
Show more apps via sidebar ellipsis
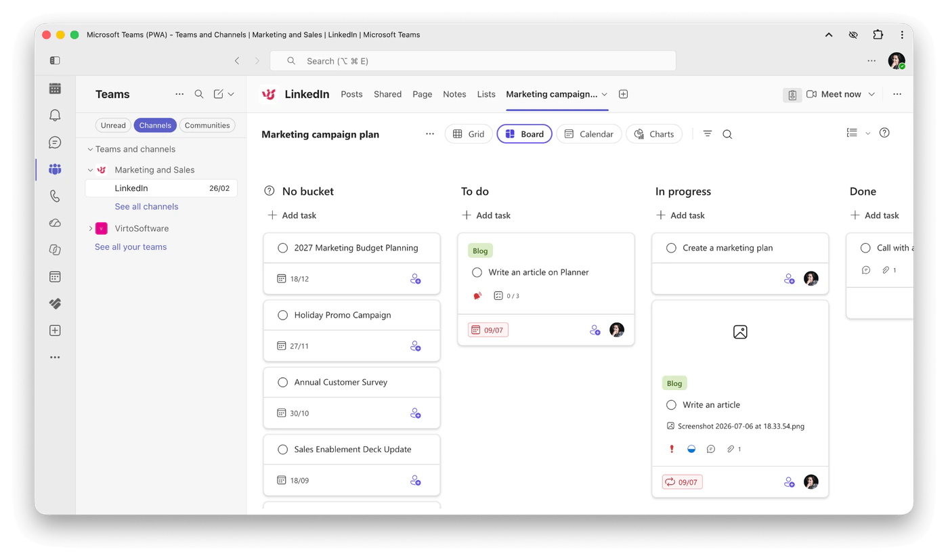pos(55,358)
